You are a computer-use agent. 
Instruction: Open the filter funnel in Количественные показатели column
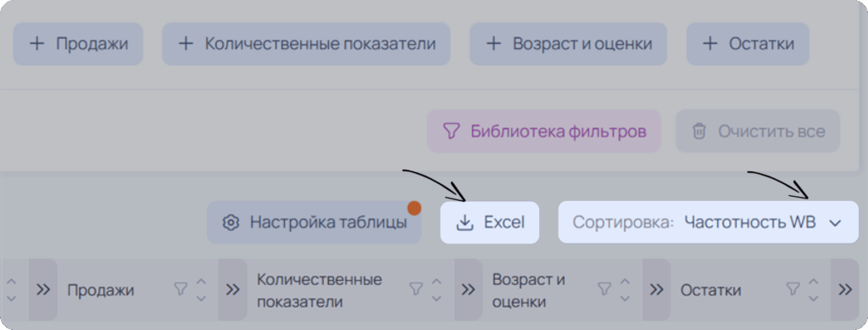415,289
